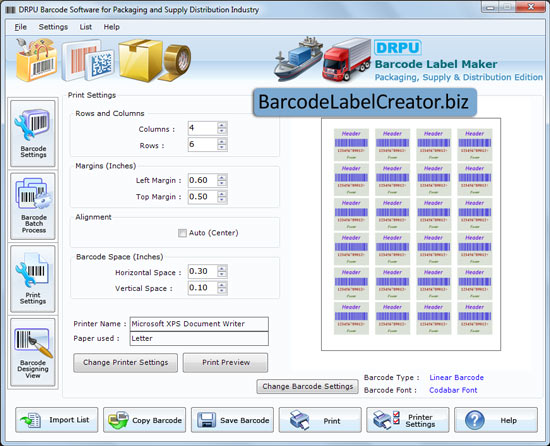Click the cardboard box and tape icon
The image size is (550, 446).
(154, 60)
